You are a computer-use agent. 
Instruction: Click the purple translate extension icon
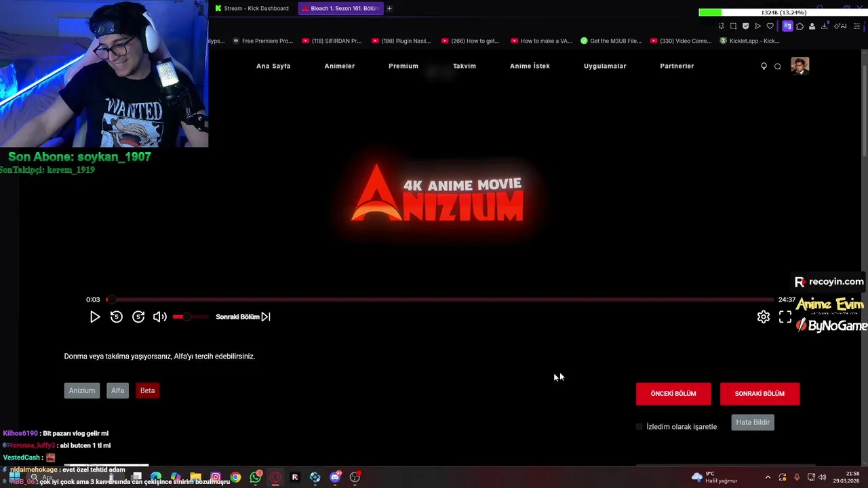tap(787, 26)
